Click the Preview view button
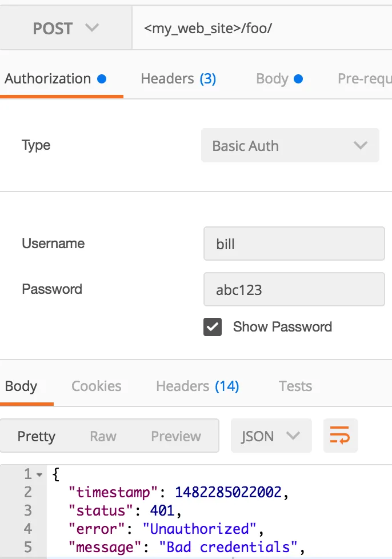This screenshot has width=392, height=559. tap(175, 436)
